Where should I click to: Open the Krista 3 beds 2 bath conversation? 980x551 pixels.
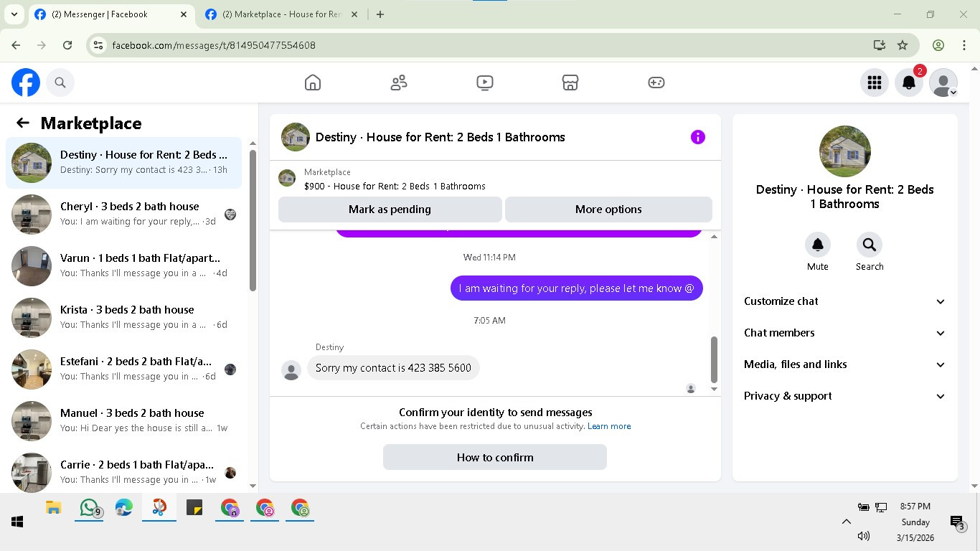point(124,318)
